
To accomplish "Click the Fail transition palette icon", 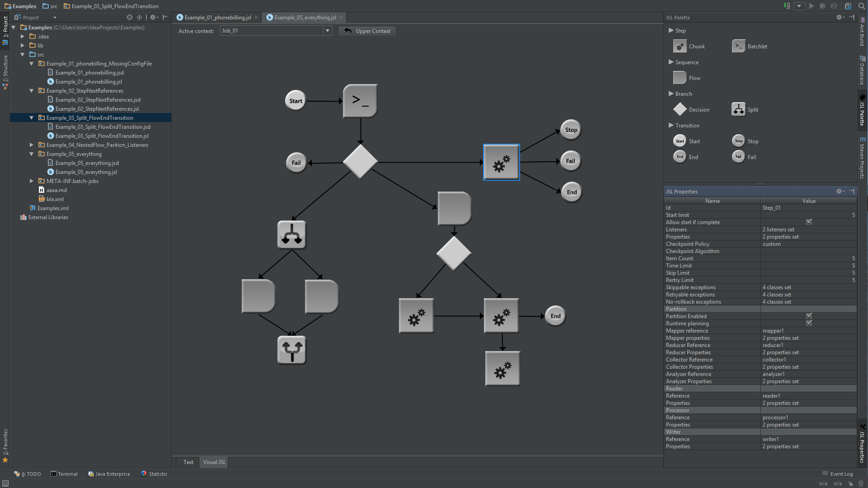I will tap(738, 157).
